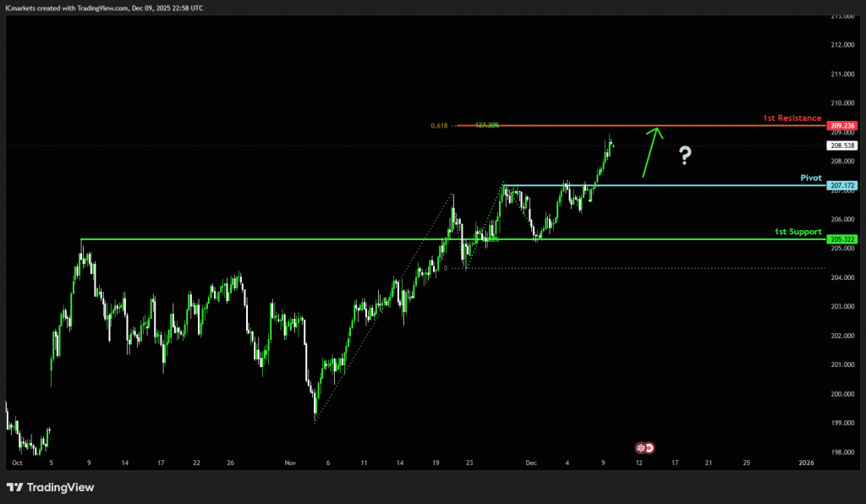Click the Oct label on time axis
This screenshot has height=504, width=866.
pos(17,463)
